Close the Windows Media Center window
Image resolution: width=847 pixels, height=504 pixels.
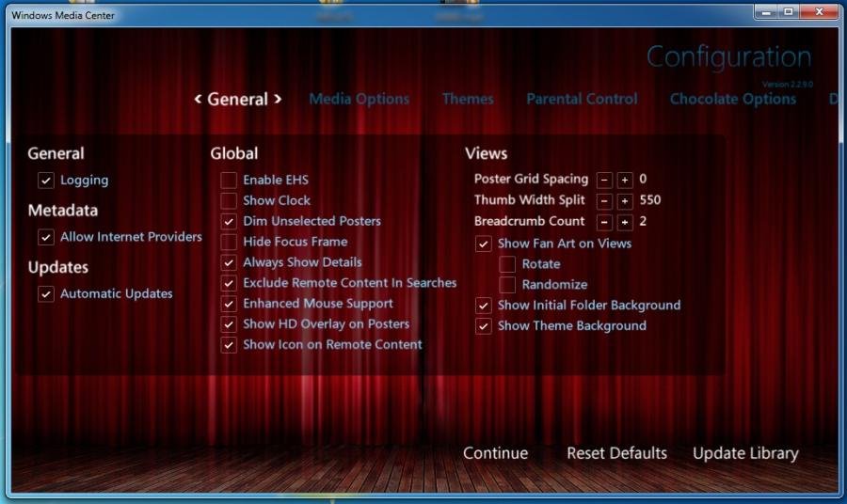click(820, 12)
